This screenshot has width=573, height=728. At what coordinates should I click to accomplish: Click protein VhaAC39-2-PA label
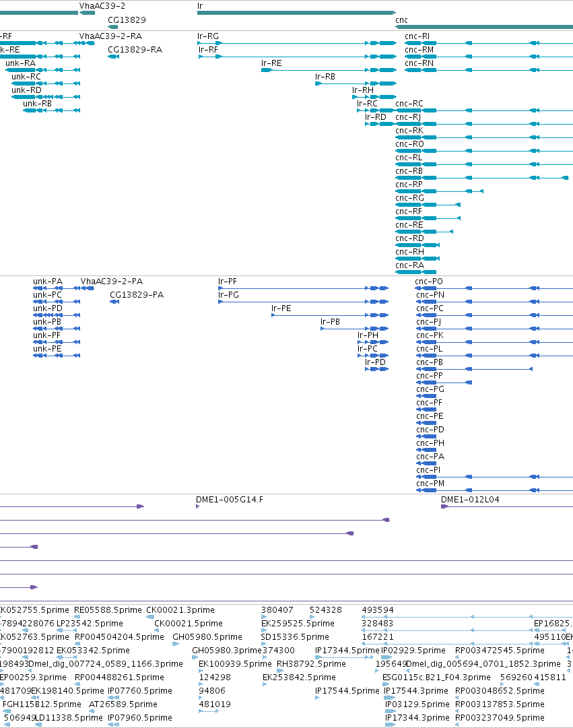pos(112,282)
